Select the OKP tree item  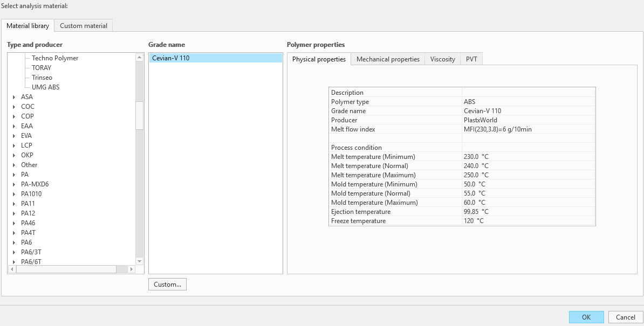27,155
